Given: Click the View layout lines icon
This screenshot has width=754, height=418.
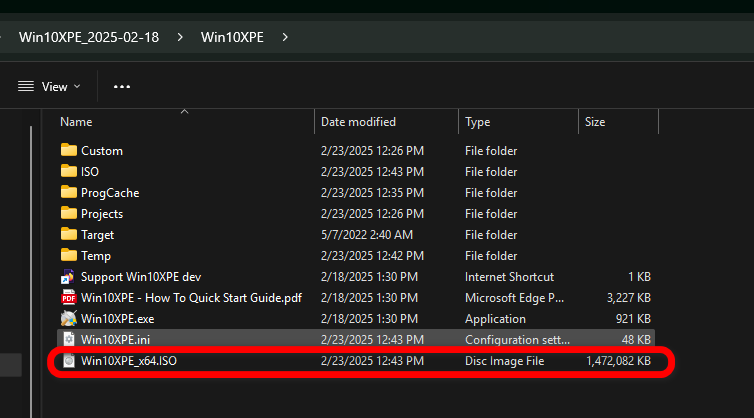Looking at the screenshot, I should pyautogui.click(x=26, y=87).
